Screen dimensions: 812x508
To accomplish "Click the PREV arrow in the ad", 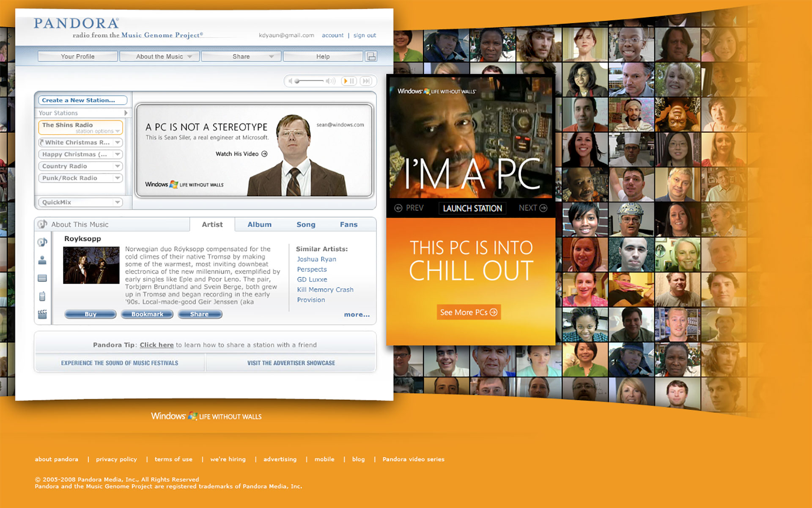I will (398, 208).
